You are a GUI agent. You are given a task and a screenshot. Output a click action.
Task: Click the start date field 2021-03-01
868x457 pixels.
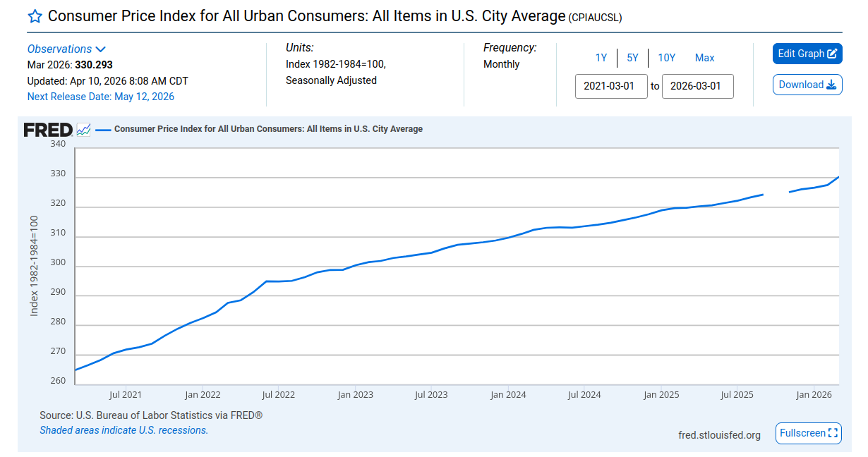[611, 86]
